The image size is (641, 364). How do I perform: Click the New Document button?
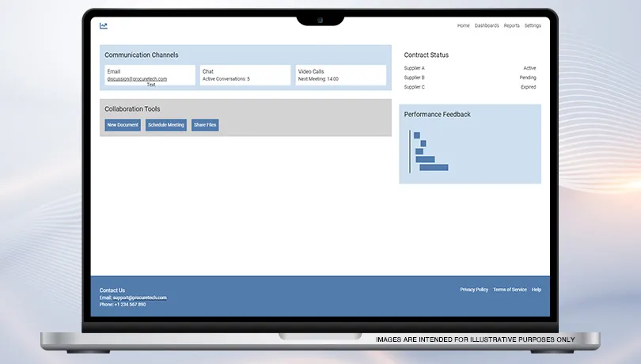click(x=123, y=125)
